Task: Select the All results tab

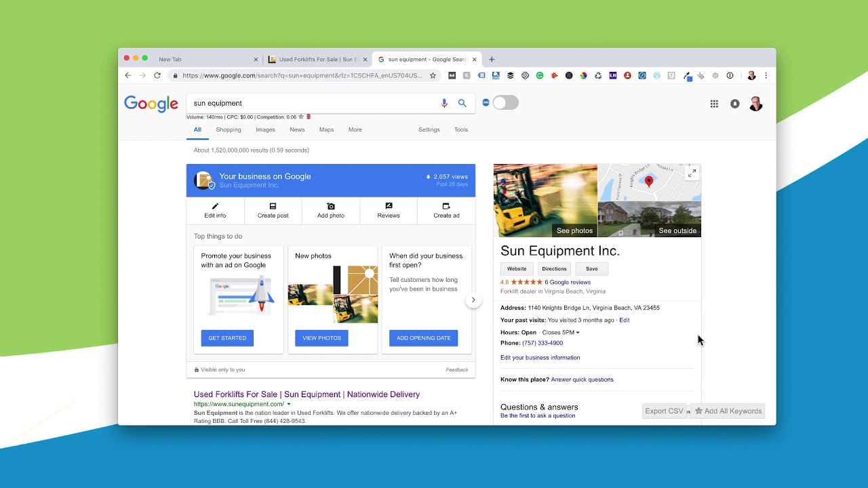Action: pyautogui.click(x=197, y=129)
